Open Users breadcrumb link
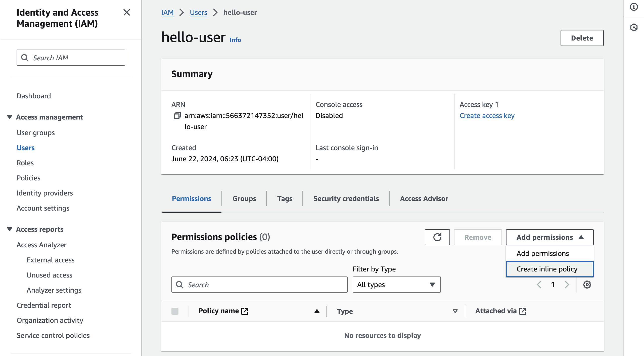Viewport: 644px width, 356px height. click(x=198, y=12)
